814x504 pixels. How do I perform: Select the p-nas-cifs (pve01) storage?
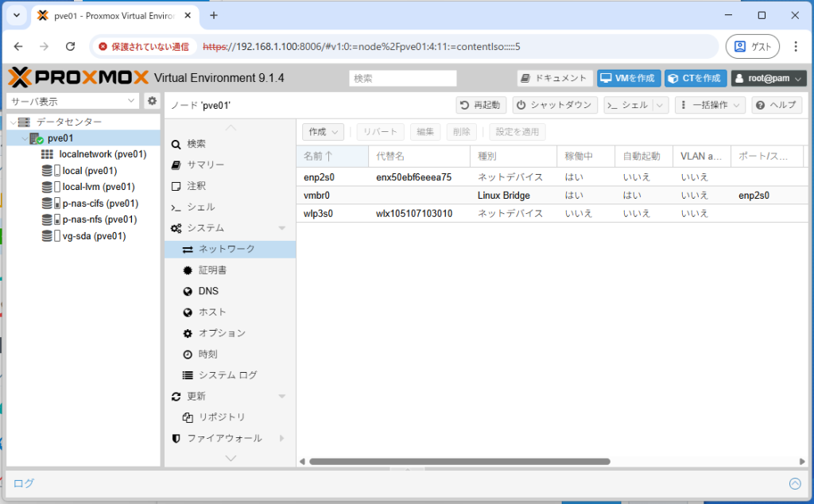[100, 204]
